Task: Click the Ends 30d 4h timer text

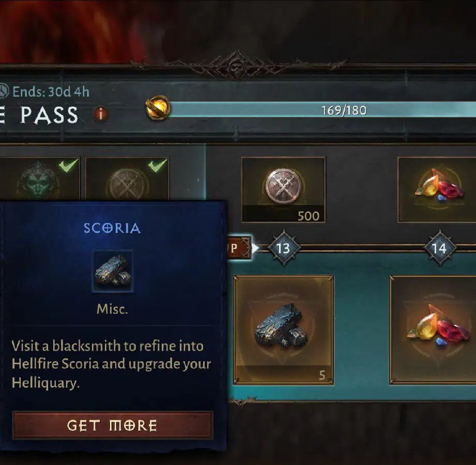Action: (51, 91)
